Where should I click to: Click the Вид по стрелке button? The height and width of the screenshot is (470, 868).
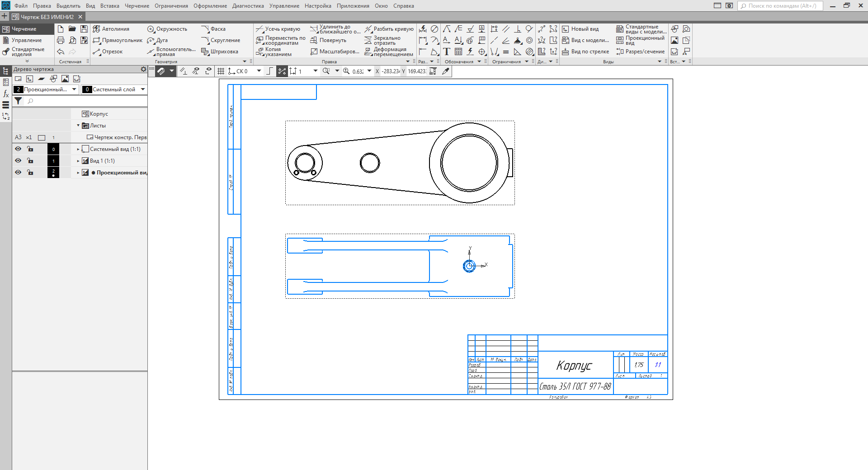(x=585, y=52)
